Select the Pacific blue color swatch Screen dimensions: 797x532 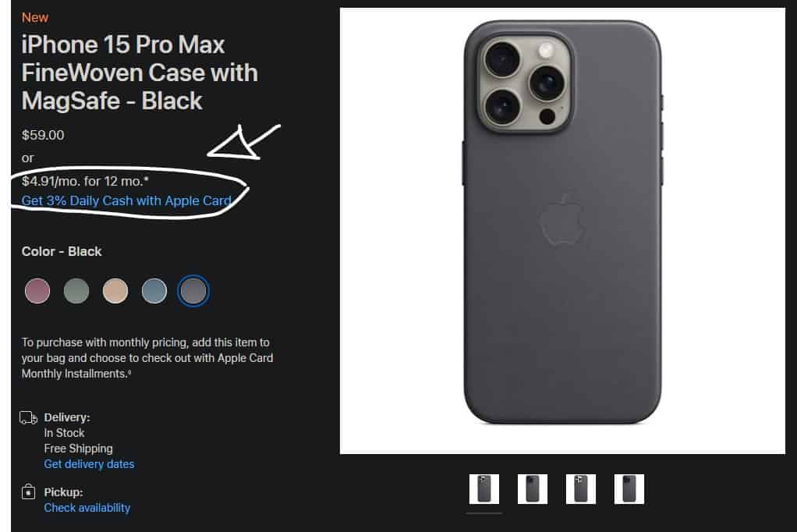click(x=154, y=291)
